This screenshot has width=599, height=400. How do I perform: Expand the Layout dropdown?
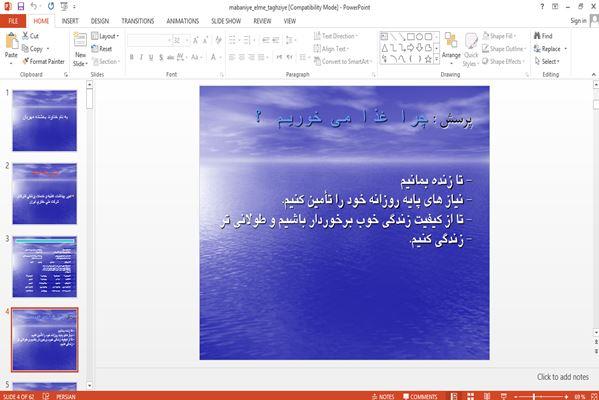pyautogui.click(x=105, y=36)
